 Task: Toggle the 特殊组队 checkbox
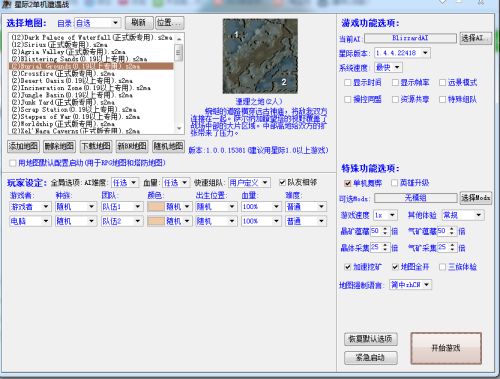click(442, 99)
